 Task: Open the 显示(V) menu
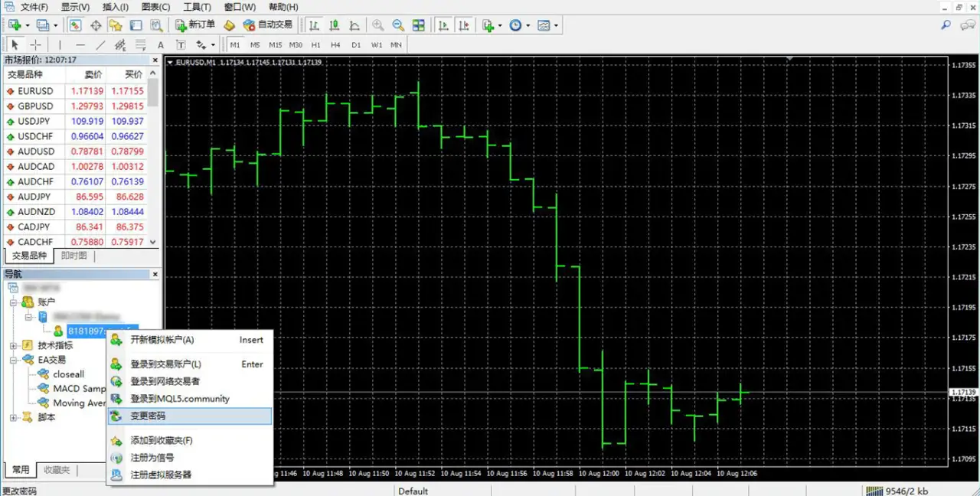tap(75, 7)
